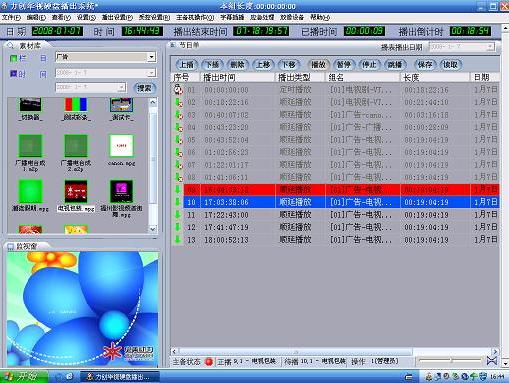This screenshot has width=509, height=383.
Task: Pause playback with the 暂停 button
Action: click(x=343, y=65)
